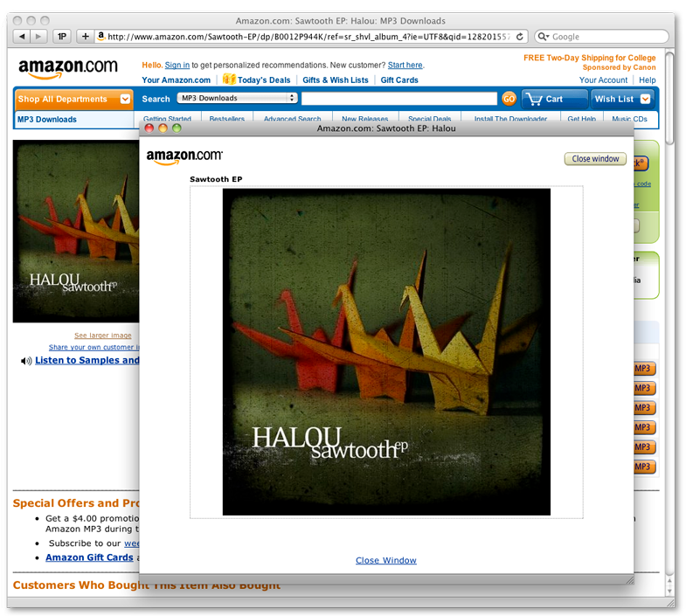Click the Wish List button label

click(613, 99)
